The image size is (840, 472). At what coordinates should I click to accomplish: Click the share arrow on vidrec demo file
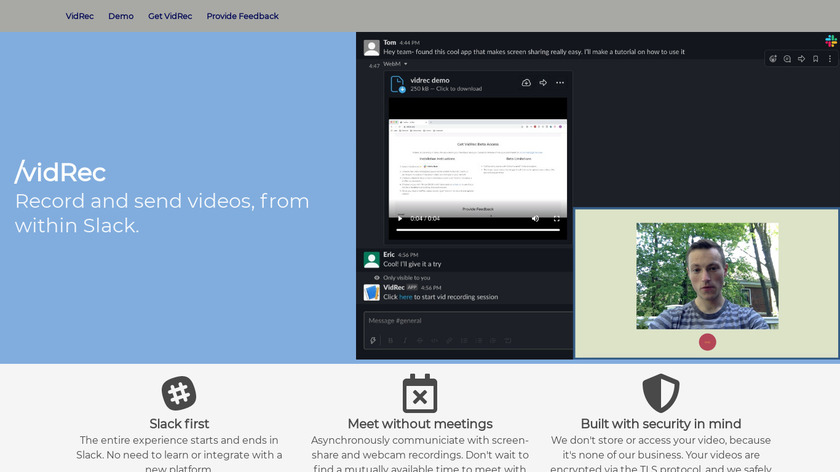543,83
